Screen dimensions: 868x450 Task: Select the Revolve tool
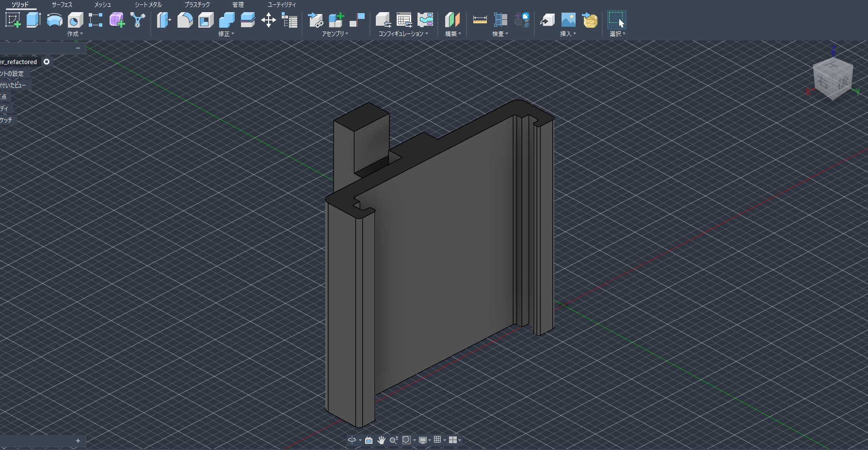point(54,20)
